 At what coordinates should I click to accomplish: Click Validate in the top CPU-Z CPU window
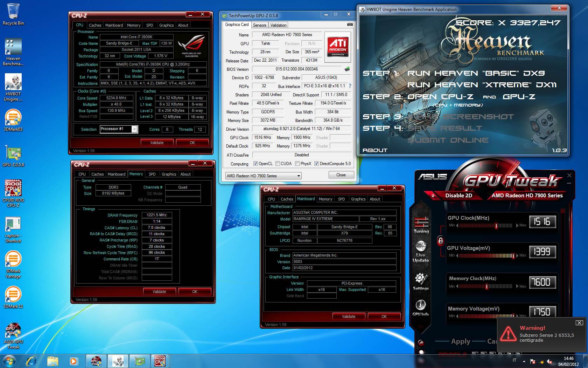click(157, 143)
